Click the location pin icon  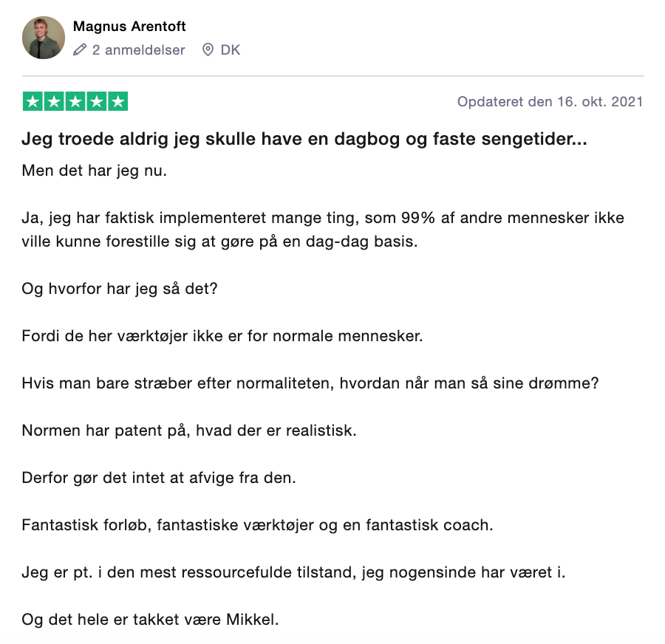(208, 50)
